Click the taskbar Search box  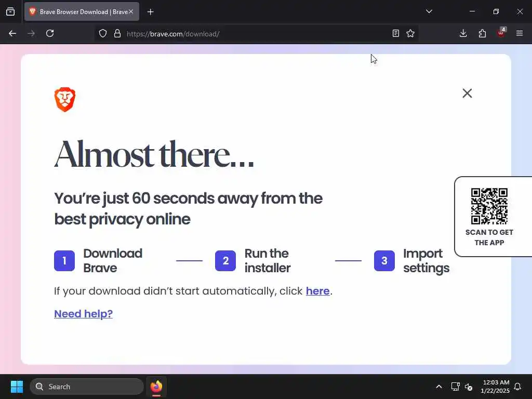(87, 387)
